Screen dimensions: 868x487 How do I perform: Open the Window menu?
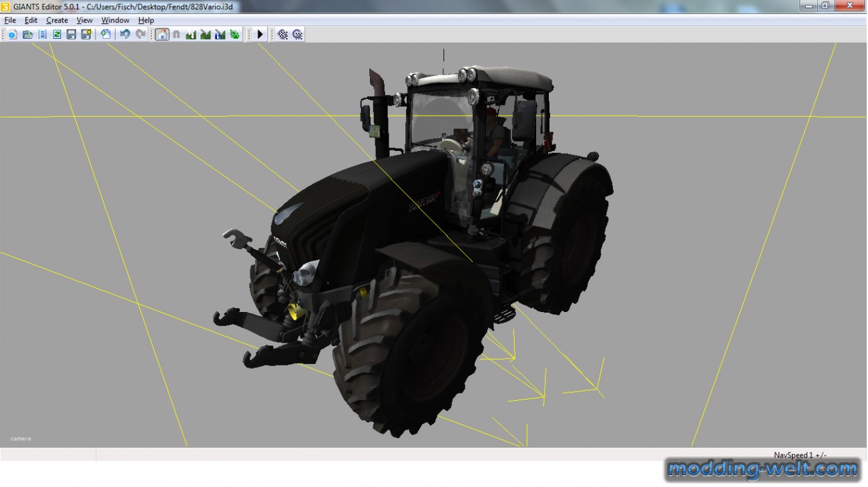(116, 20)
